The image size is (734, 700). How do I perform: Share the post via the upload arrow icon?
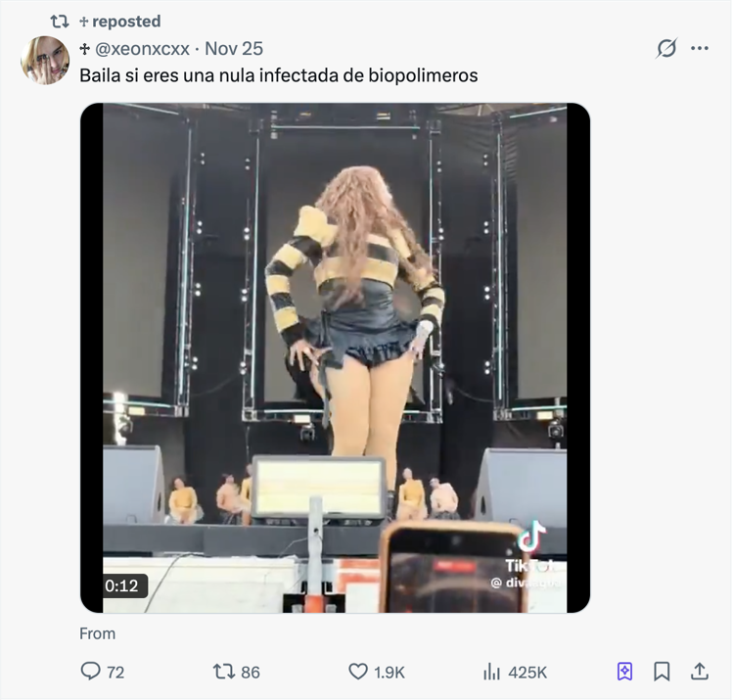click(x=700, y=672)
